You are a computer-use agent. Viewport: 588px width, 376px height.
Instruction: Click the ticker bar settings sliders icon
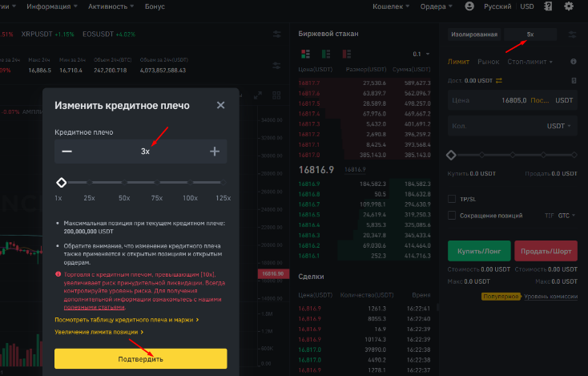point(276,34)
